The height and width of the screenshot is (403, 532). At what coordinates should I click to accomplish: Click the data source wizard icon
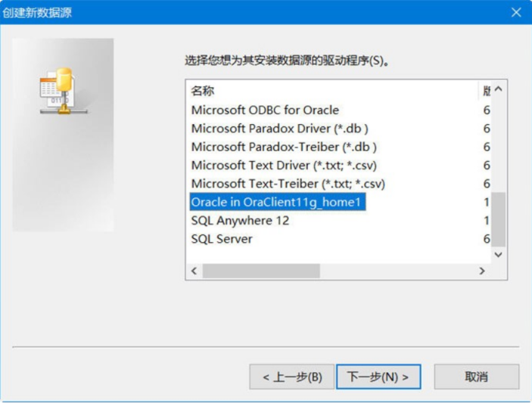click(x=63, y=91)
